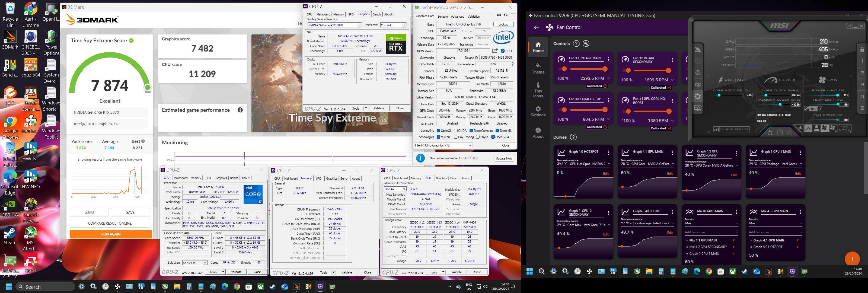The height and width of the screenshot is (293, 868).
Task: Click RUN AGAIN in 3DMark
Action: pyautogui.click(x=111, y=234)
